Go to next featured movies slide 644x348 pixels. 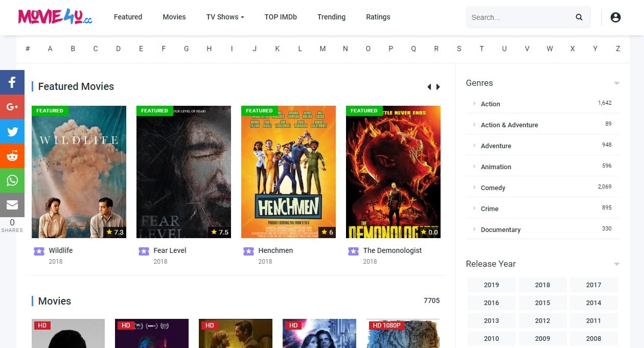point(438,87)
